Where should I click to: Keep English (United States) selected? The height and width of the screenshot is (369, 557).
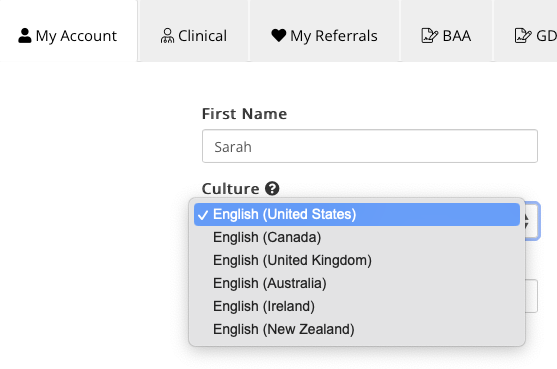point(357,215)
